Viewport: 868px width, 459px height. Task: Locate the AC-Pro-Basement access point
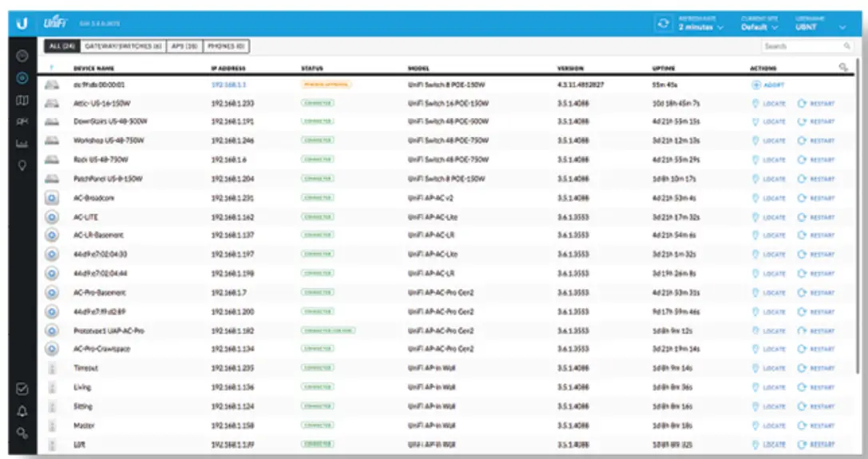769,293
